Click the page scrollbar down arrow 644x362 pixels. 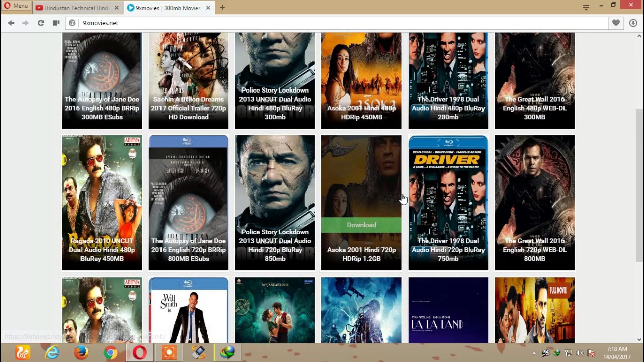click(x=639, y=339)
